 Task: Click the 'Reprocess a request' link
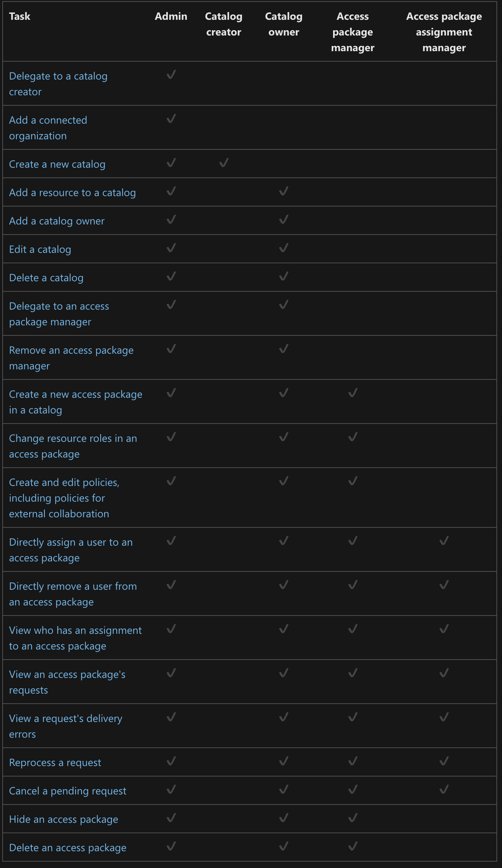point(55,763)
